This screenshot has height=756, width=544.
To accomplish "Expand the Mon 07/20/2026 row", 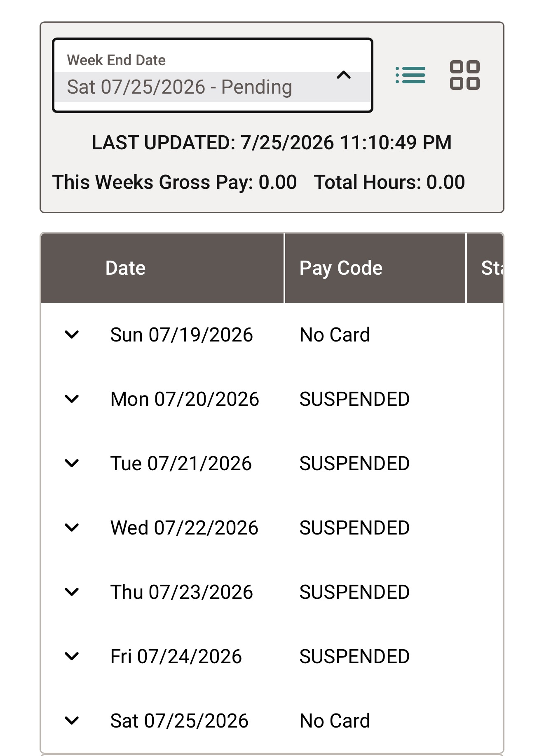I will tap(72, 399).
